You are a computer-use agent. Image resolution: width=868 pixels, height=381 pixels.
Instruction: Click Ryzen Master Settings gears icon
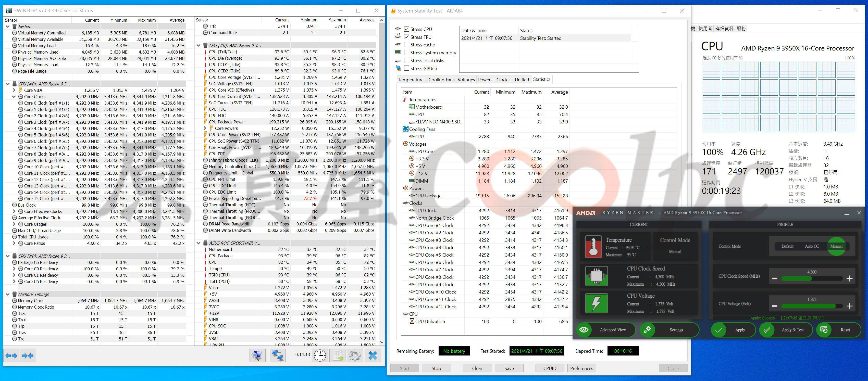tap(647, 330)
